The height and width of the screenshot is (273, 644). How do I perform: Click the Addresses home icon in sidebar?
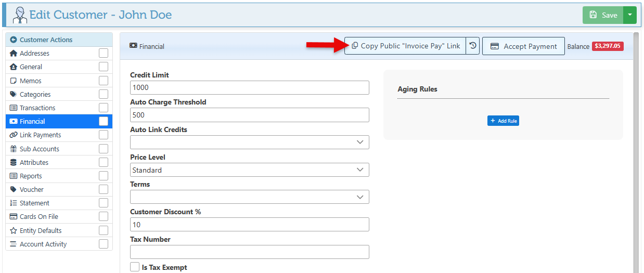click(x=14, y=53)
